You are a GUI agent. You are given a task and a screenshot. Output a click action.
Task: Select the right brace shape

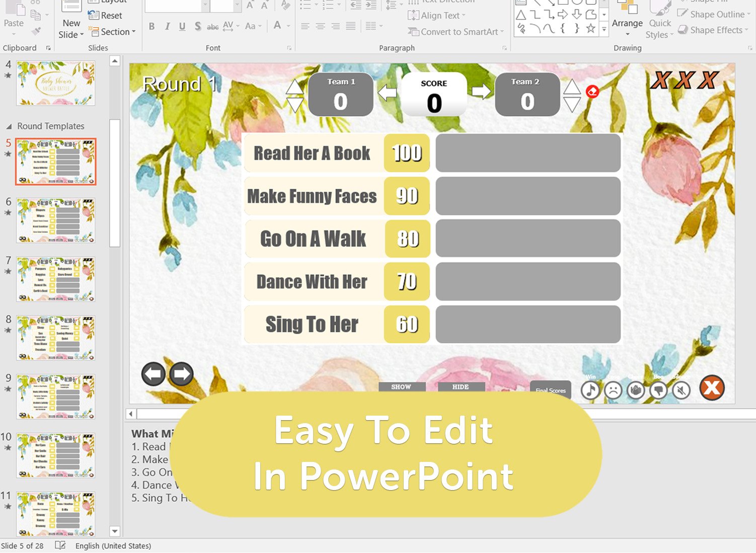click(x=577, y=29)
